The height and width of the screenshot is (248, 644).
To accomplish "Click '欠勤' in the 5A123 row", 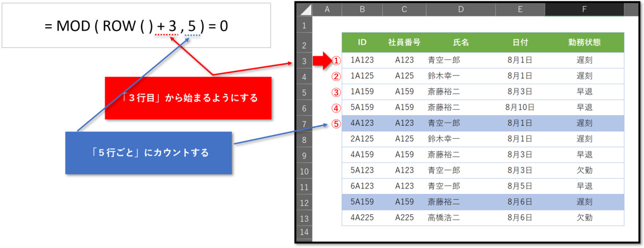I will 584,170.
